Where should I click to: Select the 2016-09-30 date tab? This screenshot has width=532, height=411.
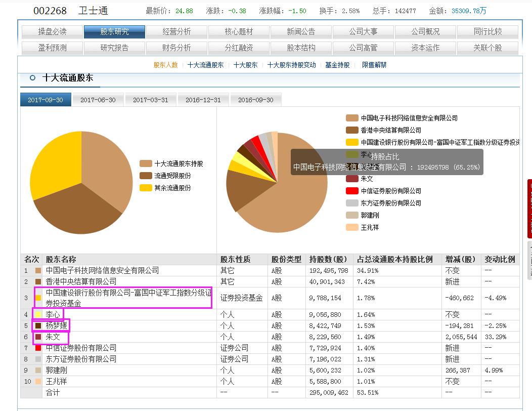pos(255,100)
